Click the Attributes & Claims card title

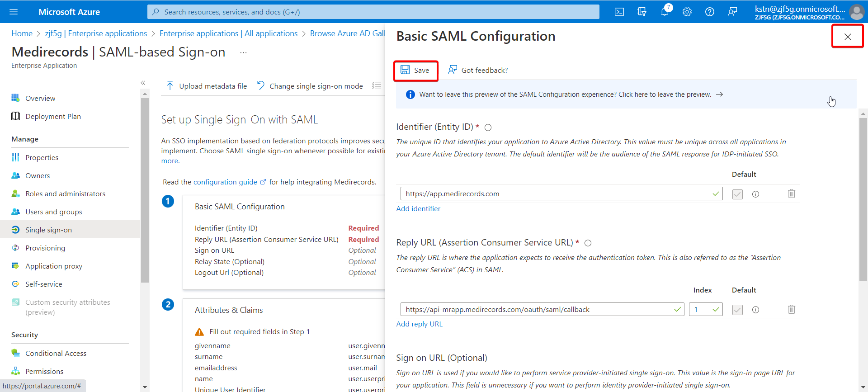pos(229,310)
